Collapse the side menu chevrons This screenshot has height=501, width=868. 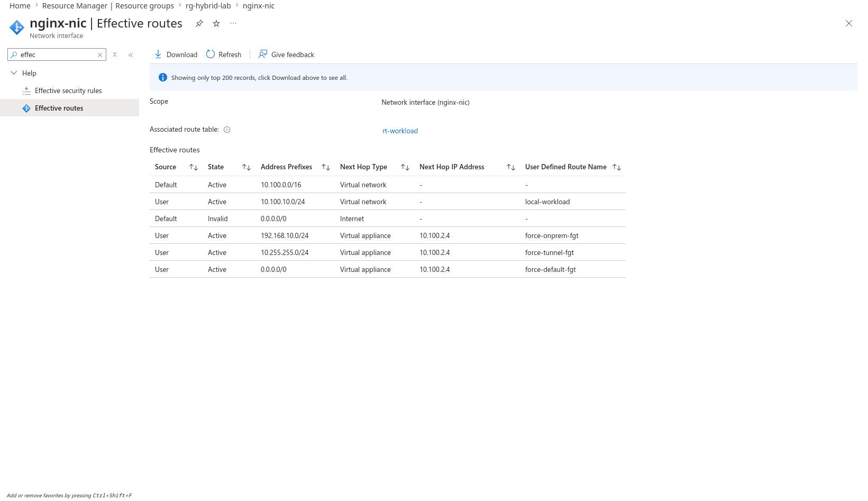tap(131, 54)
